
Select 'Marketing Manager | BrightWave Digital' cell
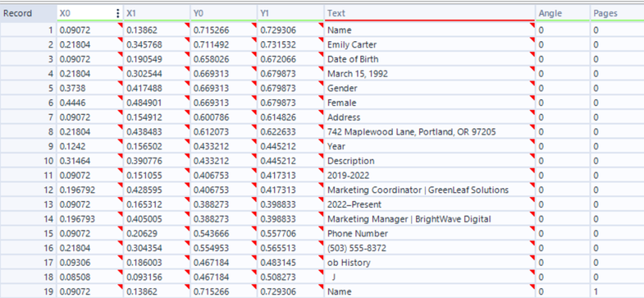430,219
